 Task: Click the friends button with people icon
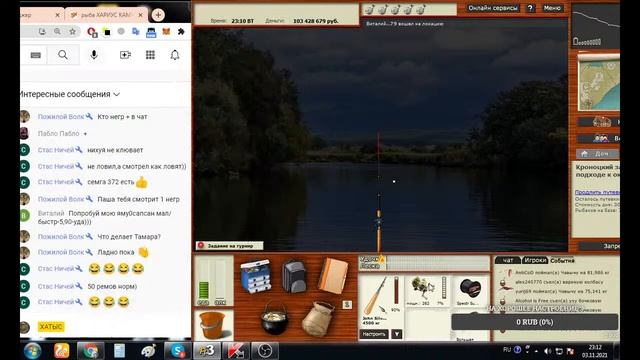coord(599,138)
